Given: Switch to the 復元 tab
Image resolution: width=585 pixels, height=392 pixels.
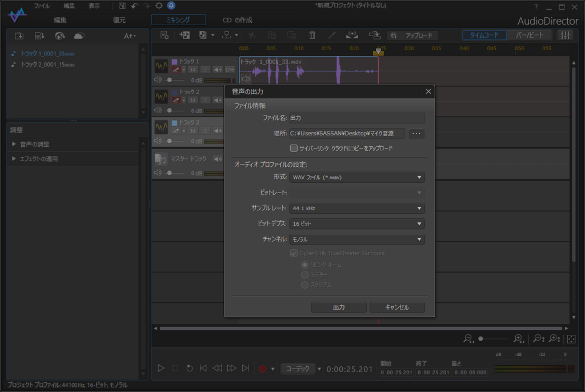Looking at the screenshot, I should click(119, 20).
